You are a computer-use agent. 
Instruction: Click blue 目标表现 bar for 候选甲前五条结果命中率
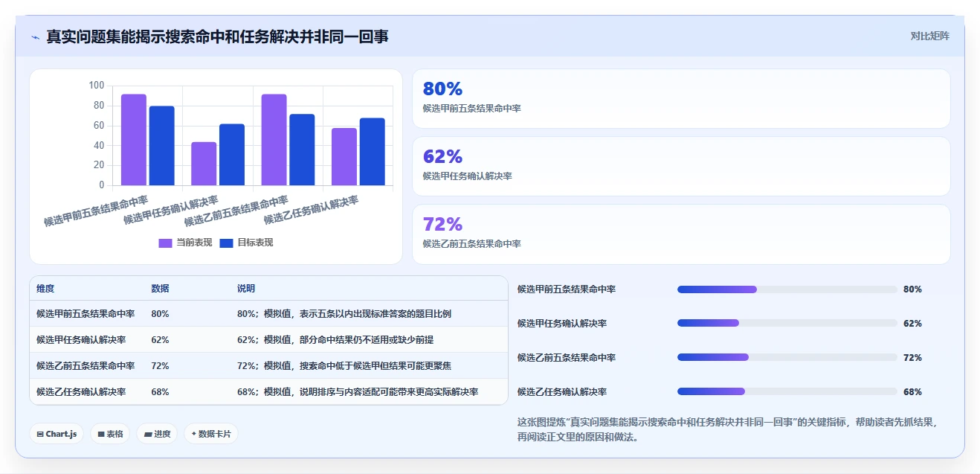pyautogui.click(x=161, y=146)
